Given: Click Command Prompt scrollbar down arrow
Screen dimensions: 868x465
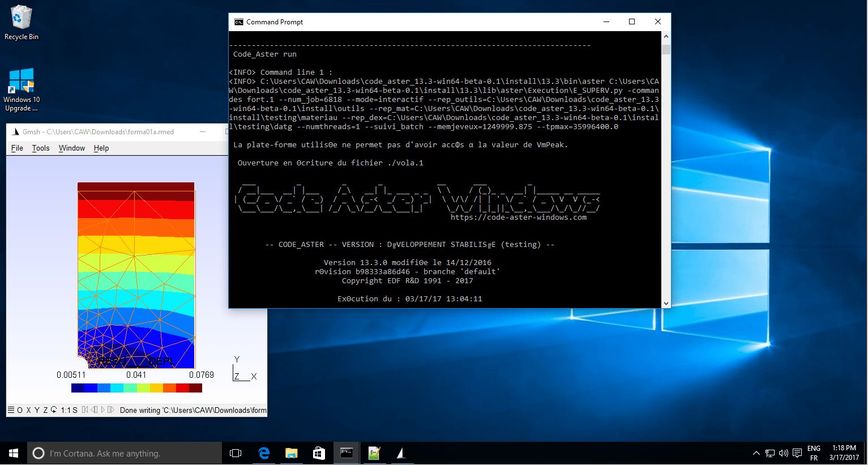Looking at the screenshot, I should click(x=666, y=304).
